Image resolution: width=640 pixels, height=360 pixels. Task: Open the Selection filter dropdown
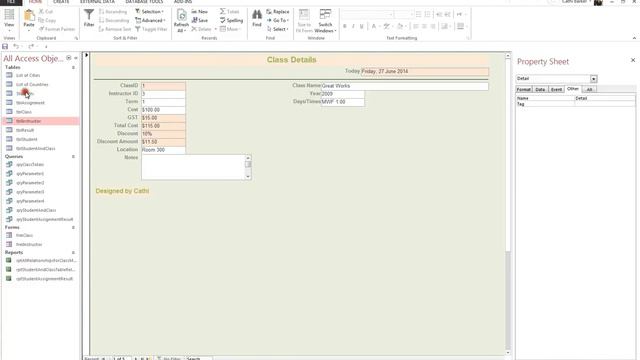pos(149,11)
